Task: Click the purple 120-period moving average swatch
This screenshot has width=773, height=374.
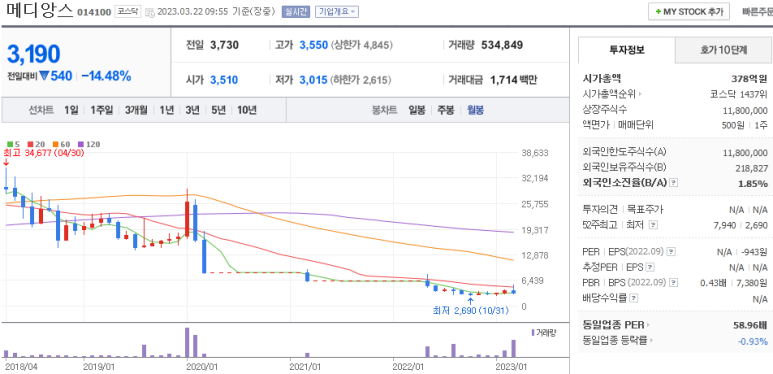Action: click(81, 144)
